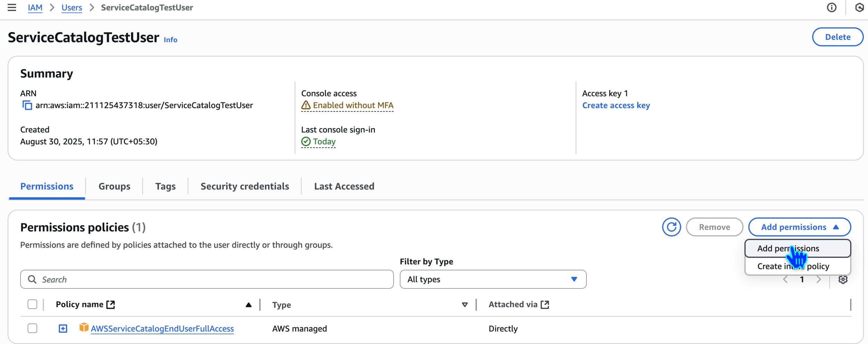The height and width of the screenshot is (344, 868).
Task: Go to next page of policies
Action: click(819, 279)
